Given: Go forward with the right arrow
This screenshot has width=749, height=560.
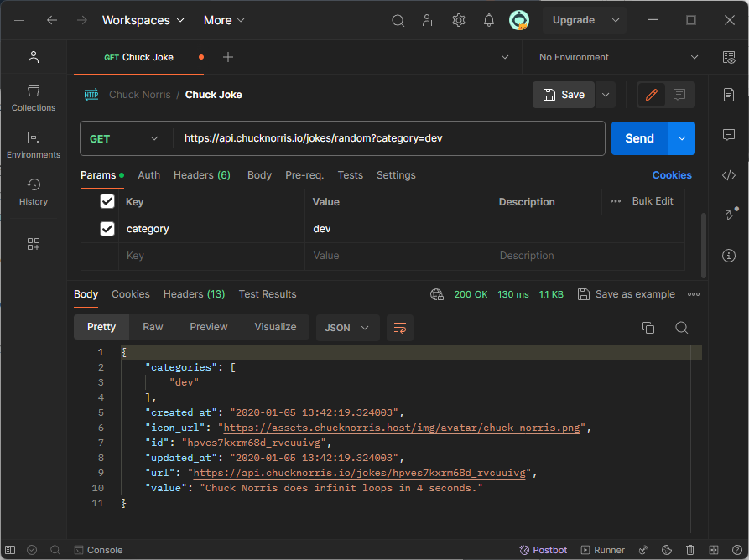Looking at the screenshot, I should click(82, 20).
